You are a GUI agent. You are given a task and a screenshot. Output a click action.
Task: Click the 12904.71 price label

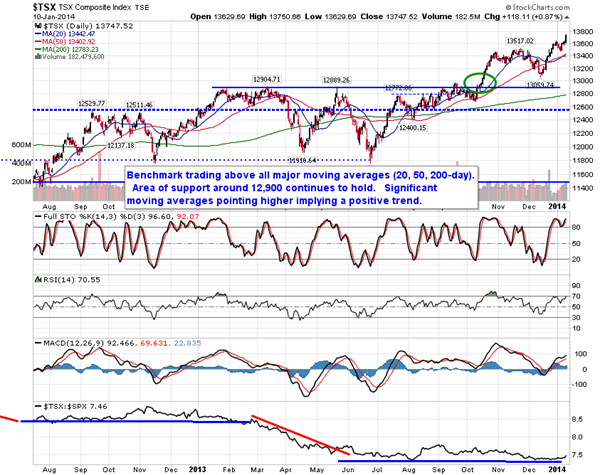click(266, 79)
